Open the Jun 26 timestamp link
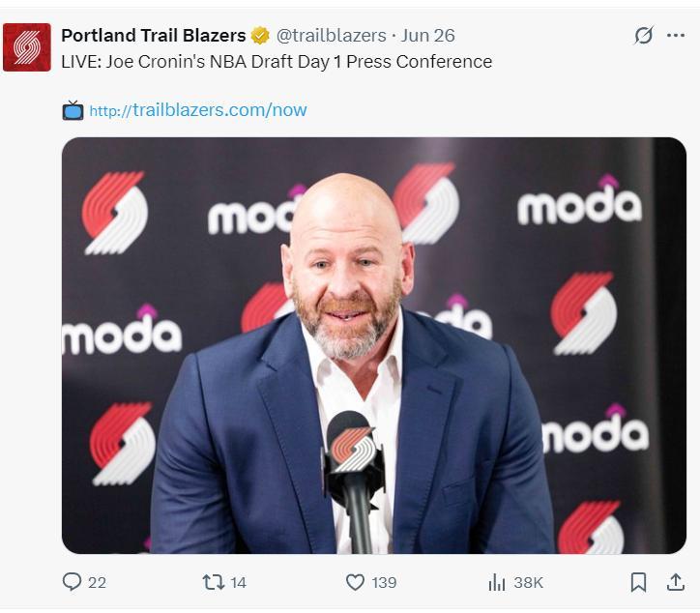This screenshot has width=700, height=613. click(427, 36)
